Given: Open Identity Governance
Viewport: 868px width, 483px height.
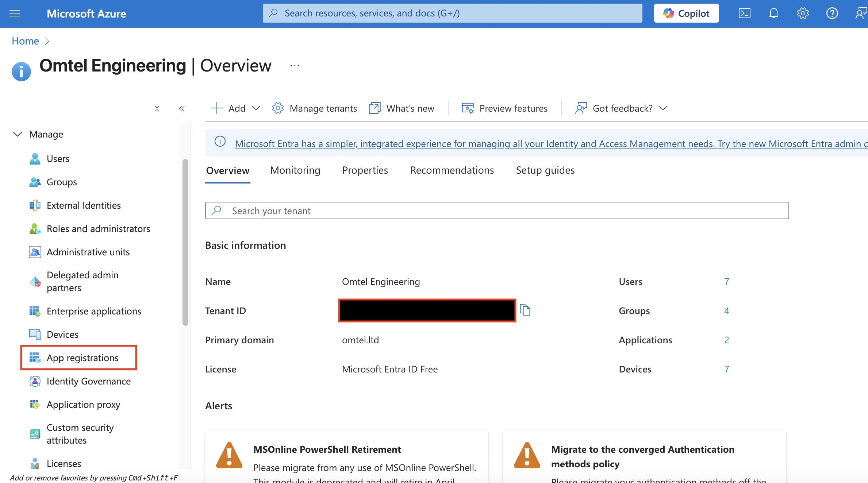Looking at the screenshot, I should [x=89, y=381].
